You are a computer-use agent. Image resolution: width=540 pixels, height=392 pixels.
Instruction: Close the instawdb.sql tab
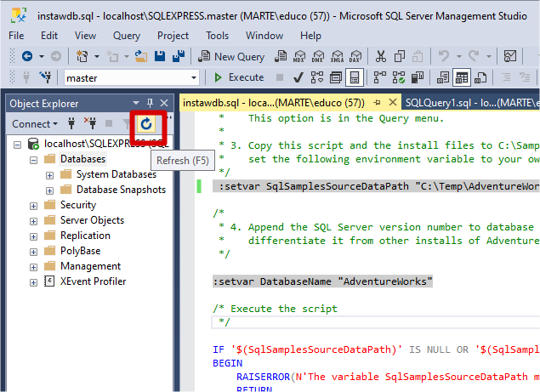click(x=393, y=102)
